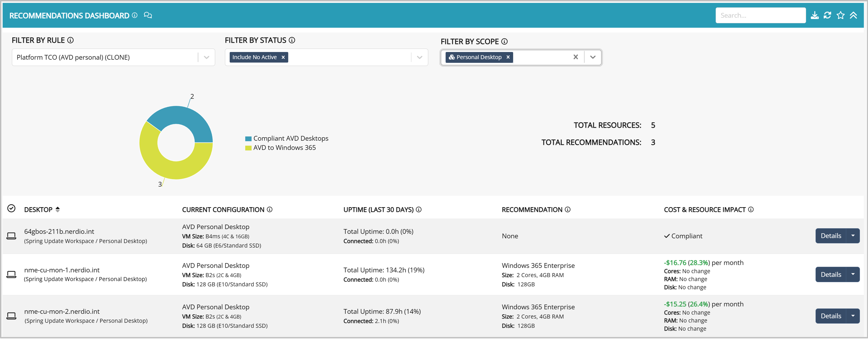868x339 pixels.
Task: Toggle the select-all checkmark beside Desktop header
Action: (x=11, y=208)
